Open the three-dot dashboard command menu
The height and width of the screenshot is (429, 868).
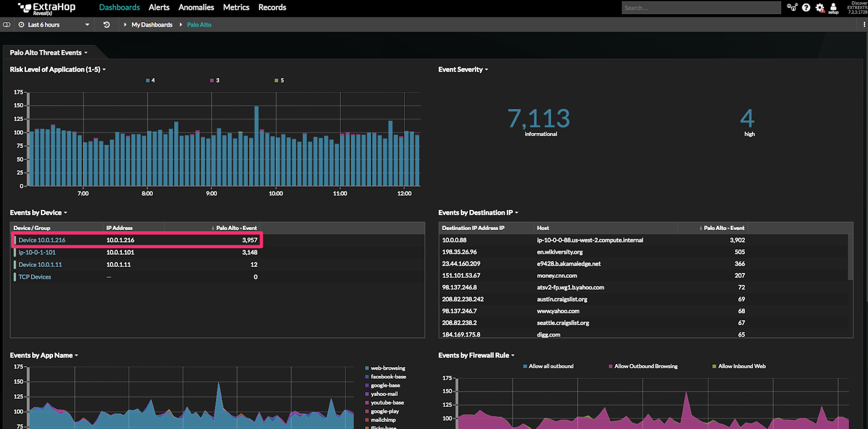click(x=864, y=24)
